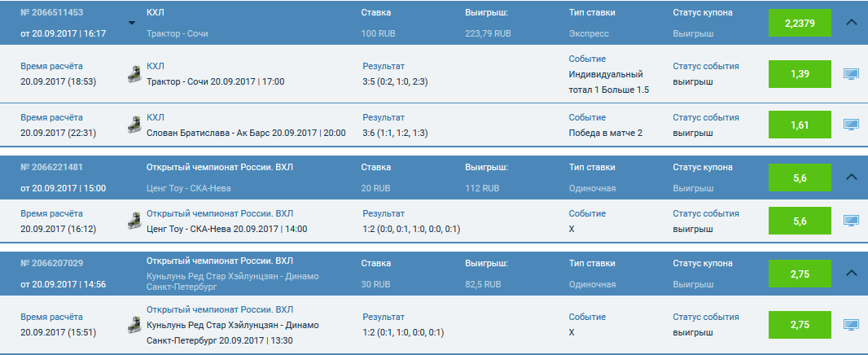Click the hockey skate icon beside Трактор - Сочи event
This screenshot has width=868, height=355.
coord(134,74)
